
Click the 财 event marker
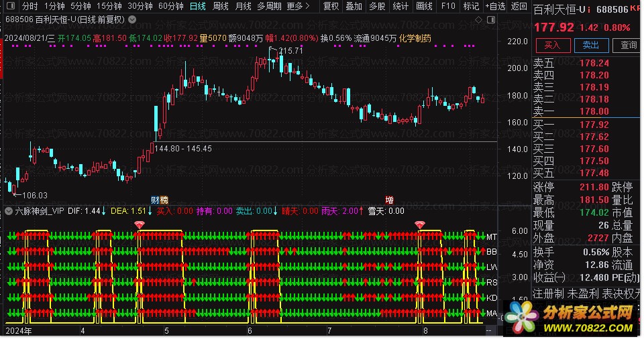click(155, 200)
